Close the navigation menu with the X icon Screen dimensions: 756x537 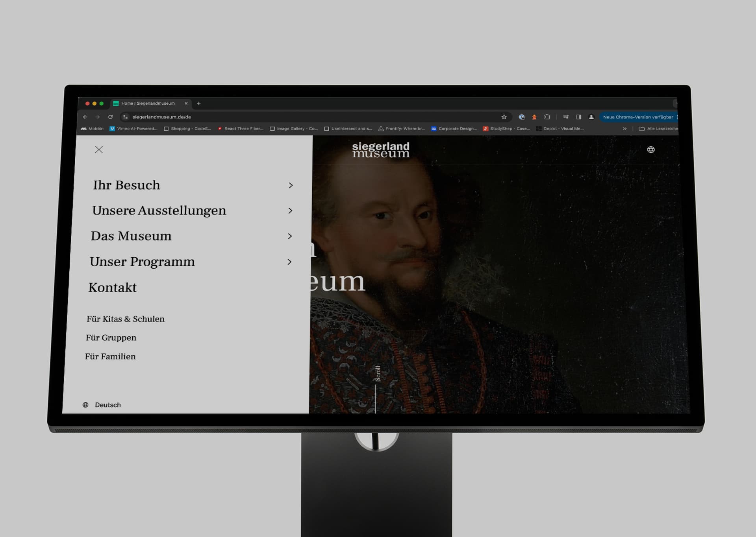(x=99, y=149)
